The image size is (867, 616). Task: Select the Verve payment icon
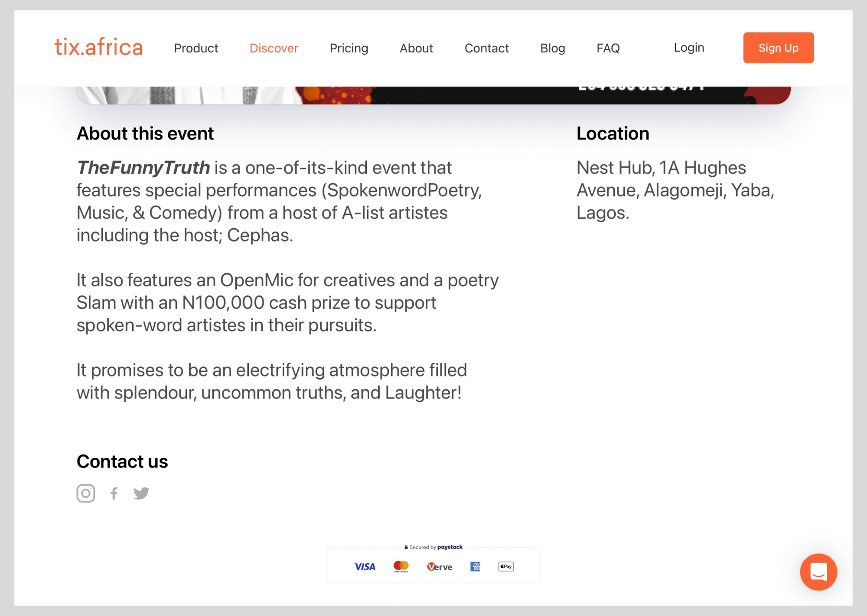439,566
